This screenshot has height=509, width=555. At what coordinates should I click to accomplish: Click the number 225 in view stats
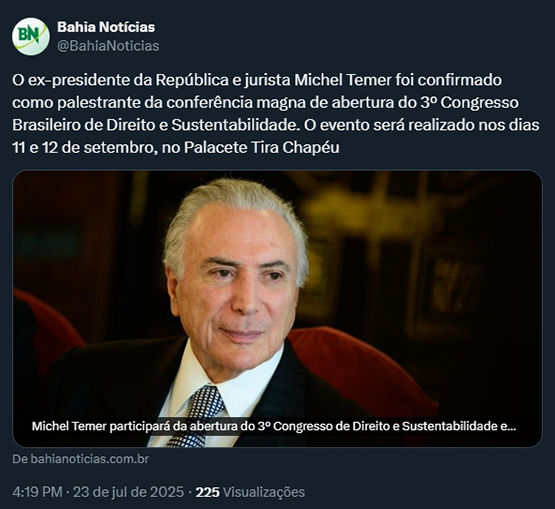click(x=207, y=492)
